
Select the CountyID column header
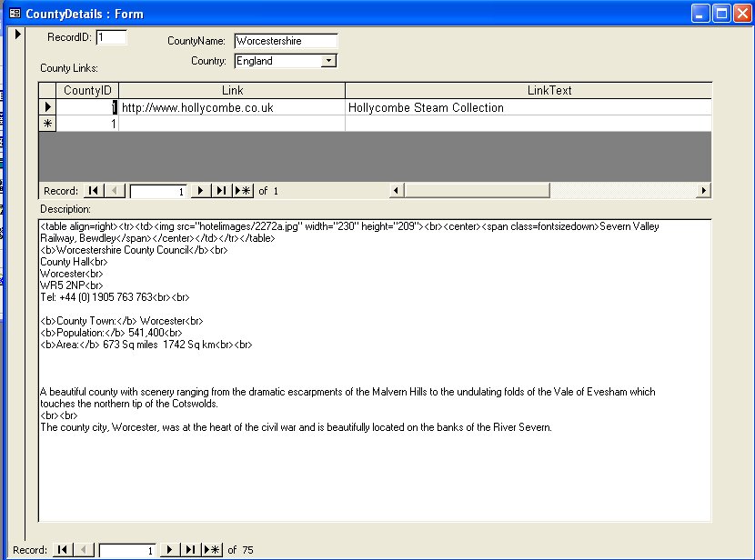[x=87, y=90]
